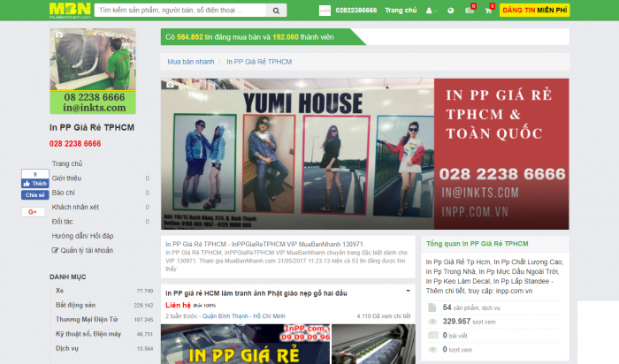Click In PP Giá Rẻ TPHCM breadcrumb
This screenshot has height=364, width=619.
259,62
